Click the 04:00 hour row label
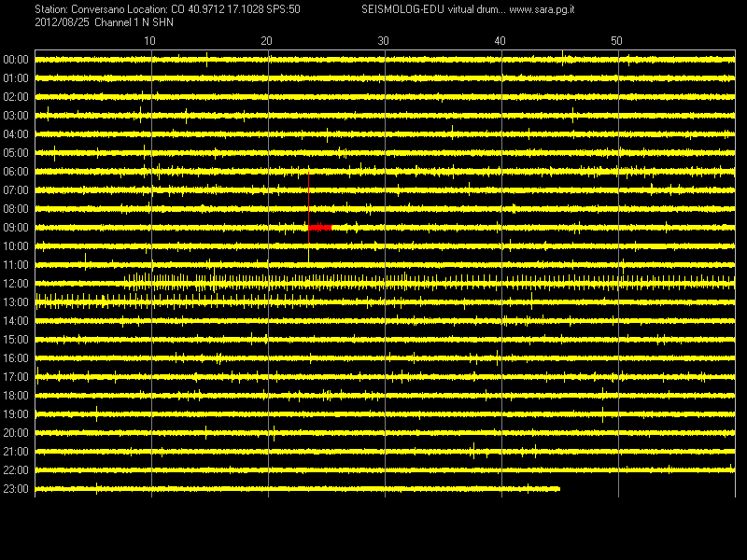The image size is (747, 560). click(x=16, y=134)
